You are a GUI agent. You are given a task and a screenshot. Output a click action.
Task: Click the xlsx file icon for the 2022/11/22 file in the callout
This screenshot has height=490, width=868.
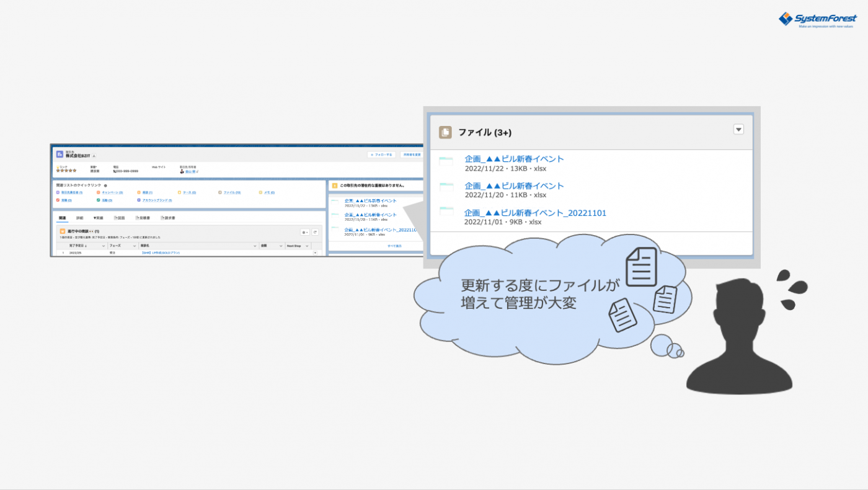(446, 163)
